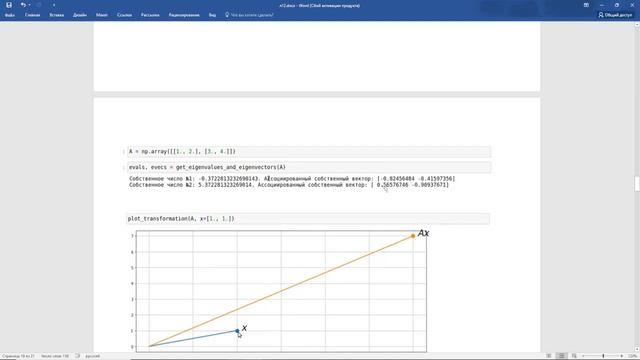Click the word count in status bar

coord(55,356)
